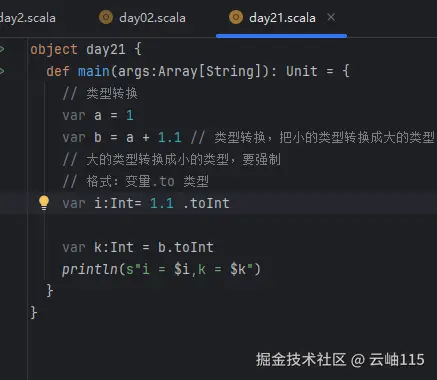Viewport: 437px width, 380px height.
Task: Open the partially visible day2.scala tab
Action: pos(28,18)
